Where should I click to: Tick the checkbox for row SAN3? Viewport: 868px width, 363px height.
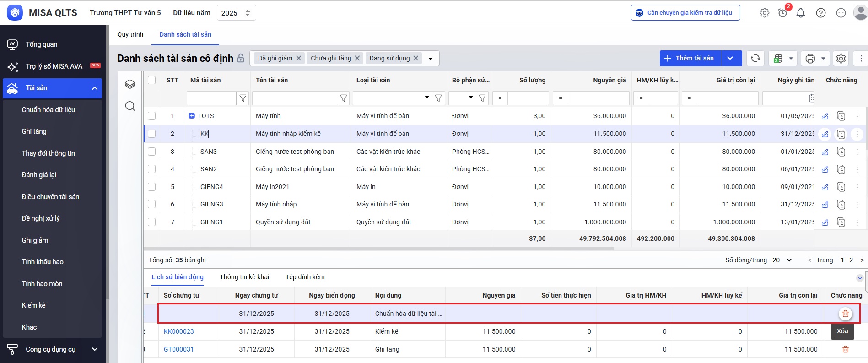[152, 152]
